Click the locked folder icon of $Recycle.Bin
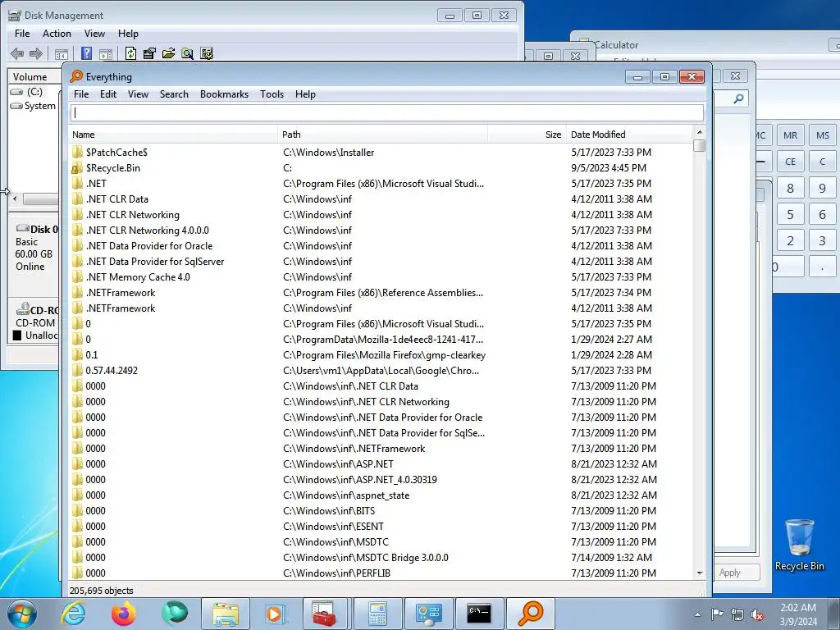 tap(77, 168)
